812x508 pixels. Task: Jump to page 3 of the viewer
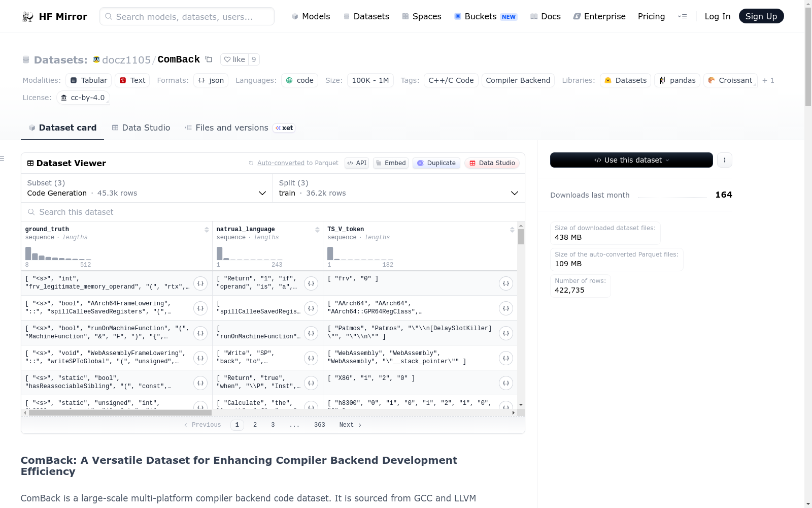point(273,425)
